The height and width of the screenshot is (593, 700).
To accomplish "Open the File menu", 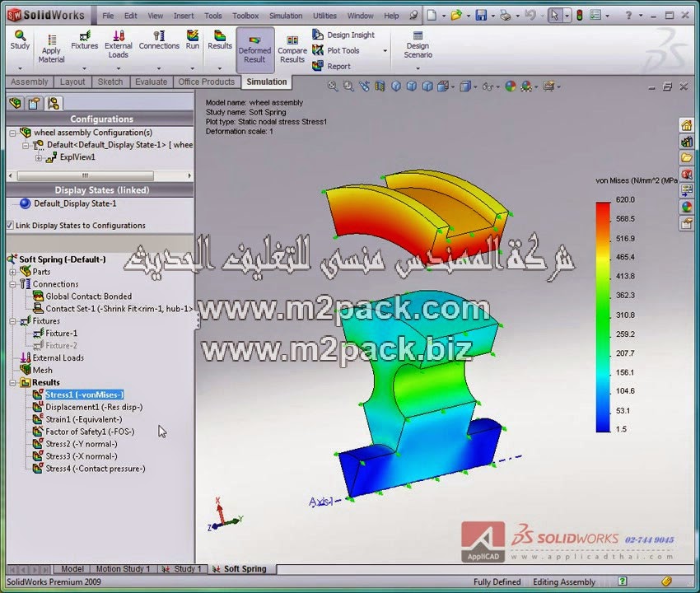I will (x=108, y=16).
